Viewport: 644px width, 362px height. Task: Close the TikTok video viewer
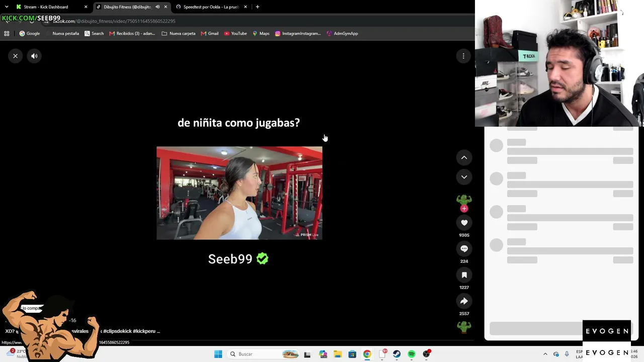[15, 56]
